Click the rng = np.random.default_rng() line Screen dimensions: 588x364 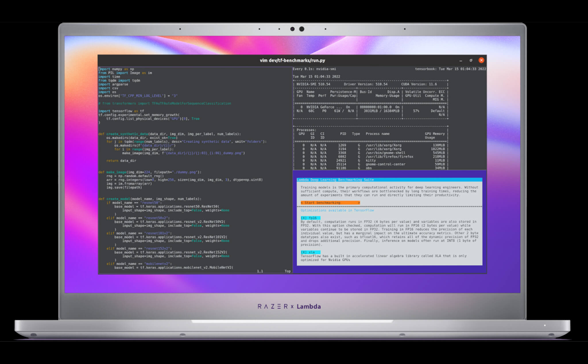135,176
